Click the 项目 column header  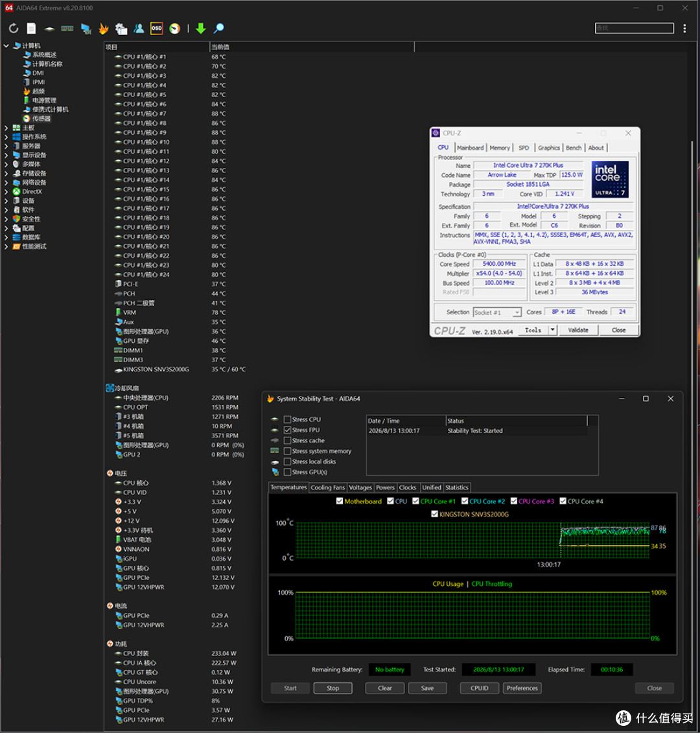(x=157, y=47)
